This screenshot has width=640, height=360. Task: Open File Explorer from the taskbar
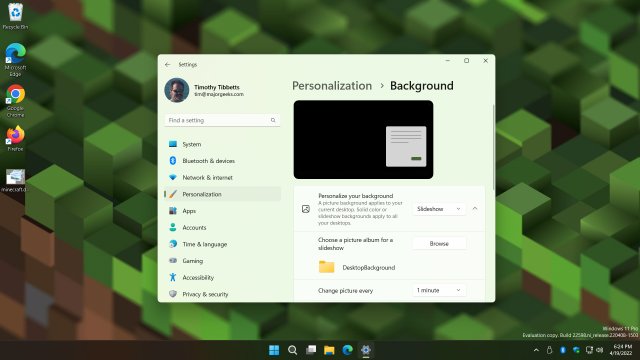pos(329,350)
